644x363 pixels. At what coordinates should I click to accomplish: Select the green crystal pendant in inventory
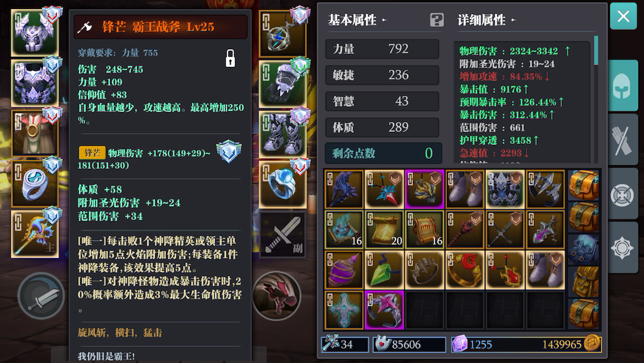pyautogui.click(x=384, y=270)
